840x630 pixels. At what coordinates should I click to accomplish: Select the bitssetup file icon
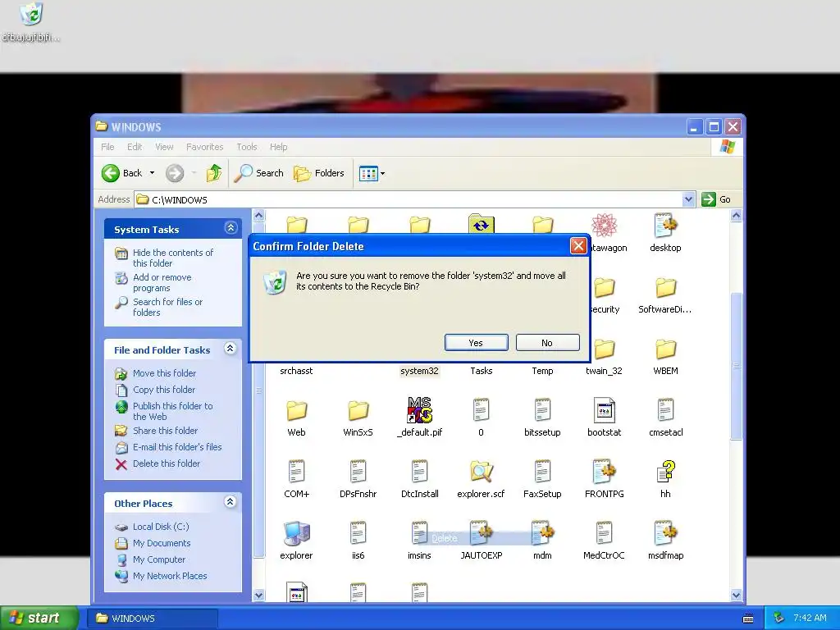tap(542, 410)
